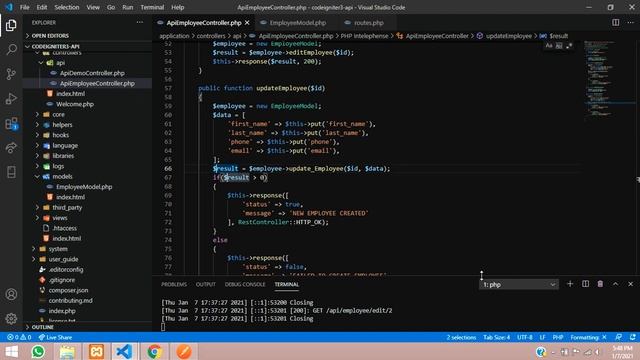Switch to the OUTPUT panel tab
This screenshot has width=640, height=360.
pos(205,284)
